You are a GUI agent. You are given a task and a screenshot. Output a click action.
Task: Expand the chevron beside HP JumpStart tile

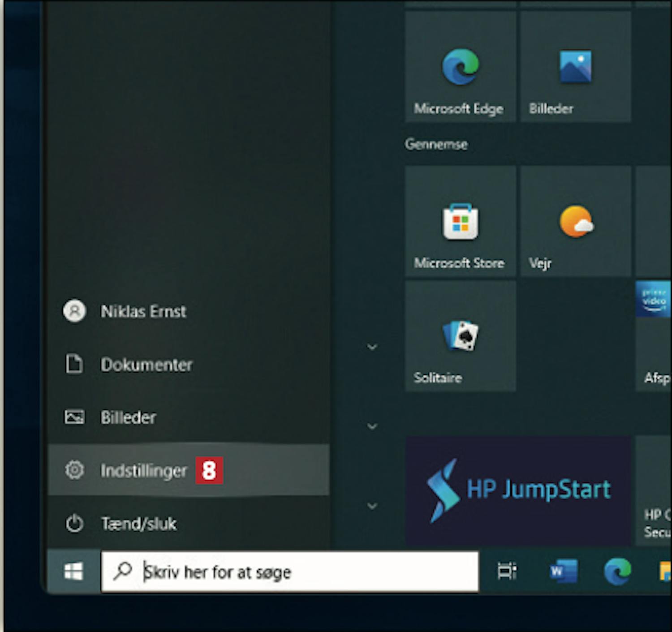pyautogui.click(x=372, y=506)
